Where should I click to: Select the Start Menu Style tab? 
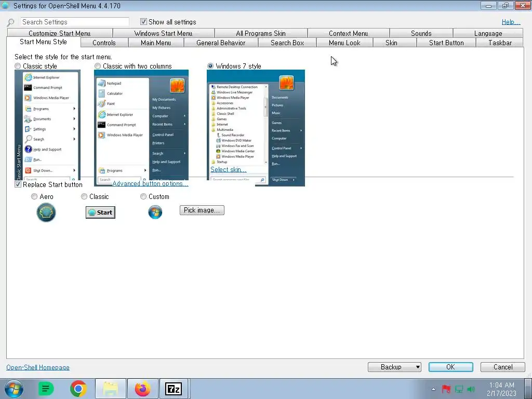coord(44,42)
